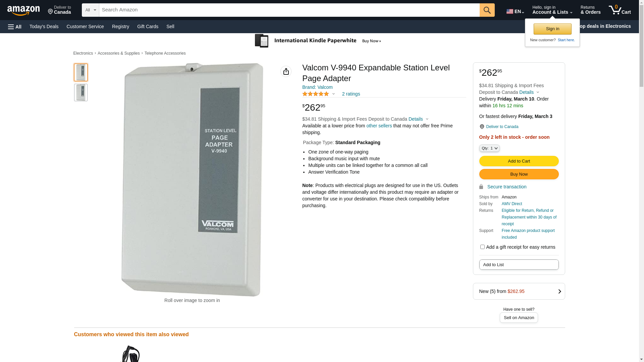Click the yellow Sign in button

pyautogui.click(x=552, y=29)
